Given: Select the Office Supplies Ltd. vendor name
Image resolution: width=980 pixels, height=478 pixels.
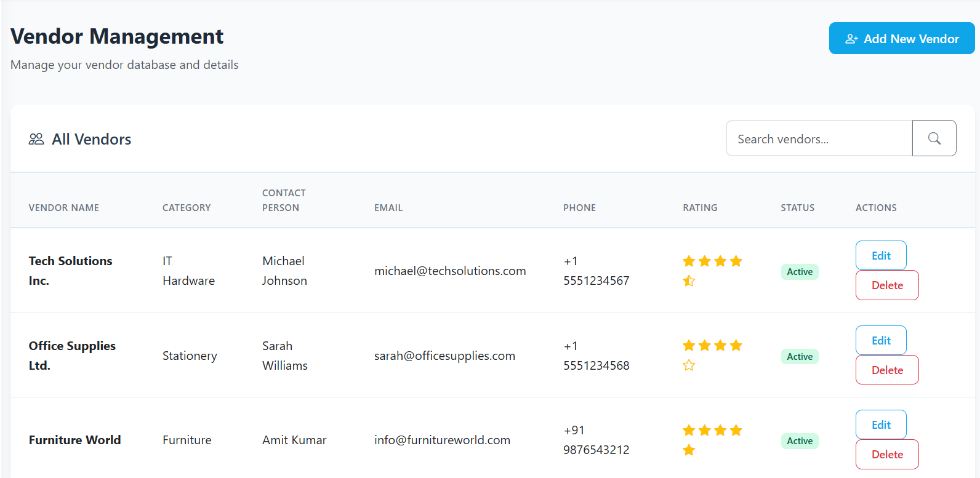Looking at the screenshot, I should click(x=72, y=356).
